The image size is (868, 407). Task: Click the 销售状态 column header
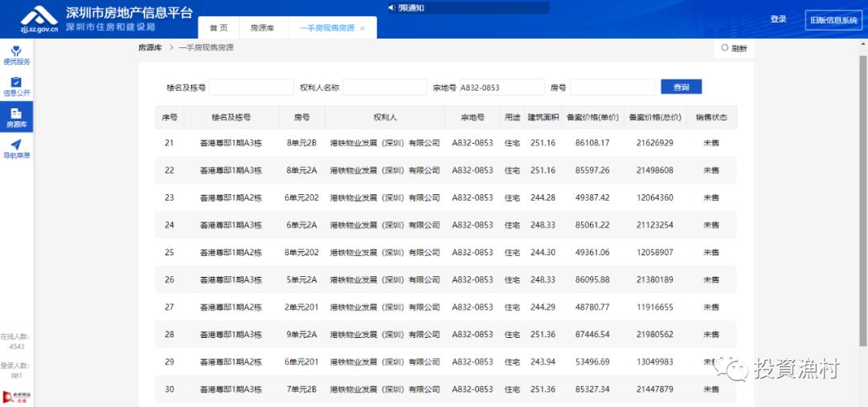pyautogui.click(x=711, y=117)
